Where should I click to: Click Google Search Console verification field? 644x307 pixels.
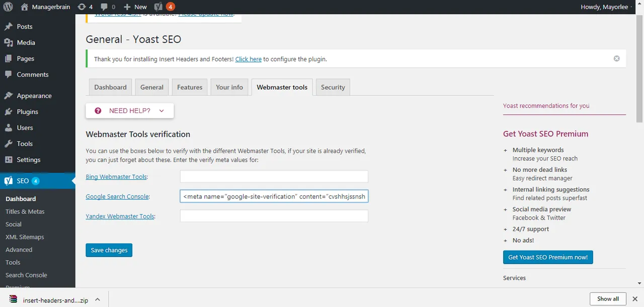point(274,196)
